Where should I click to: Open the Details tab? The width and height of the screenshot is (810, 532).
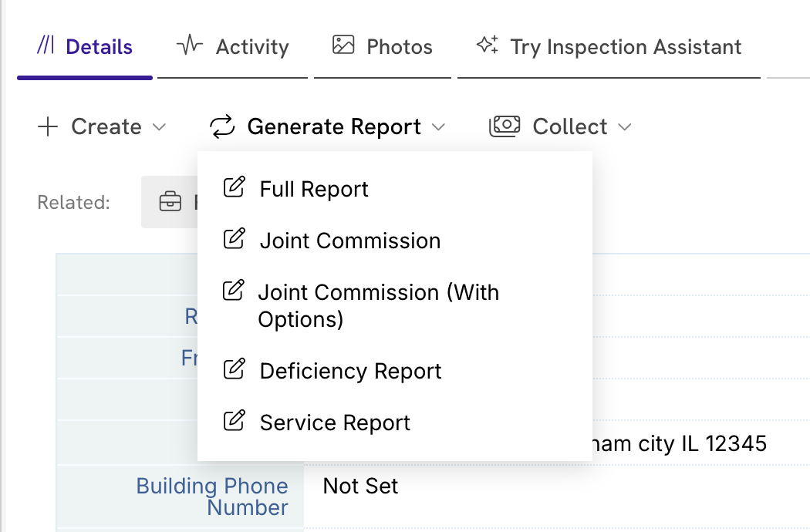coord(85,47)
